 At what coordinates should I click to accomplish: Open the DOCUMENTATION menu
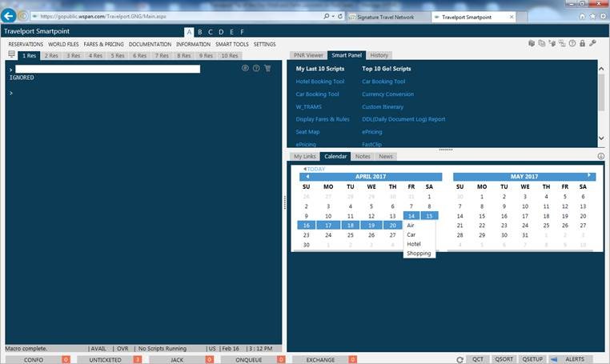coord(150,44)
